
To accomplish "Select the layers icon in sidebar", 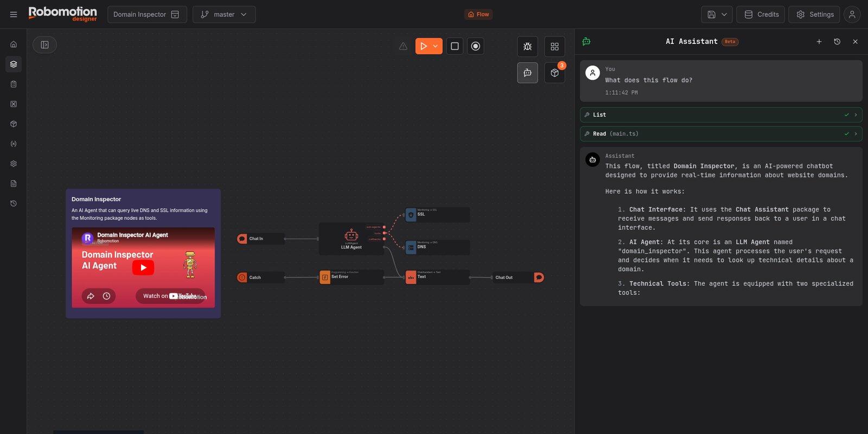I will click(14, 64).
